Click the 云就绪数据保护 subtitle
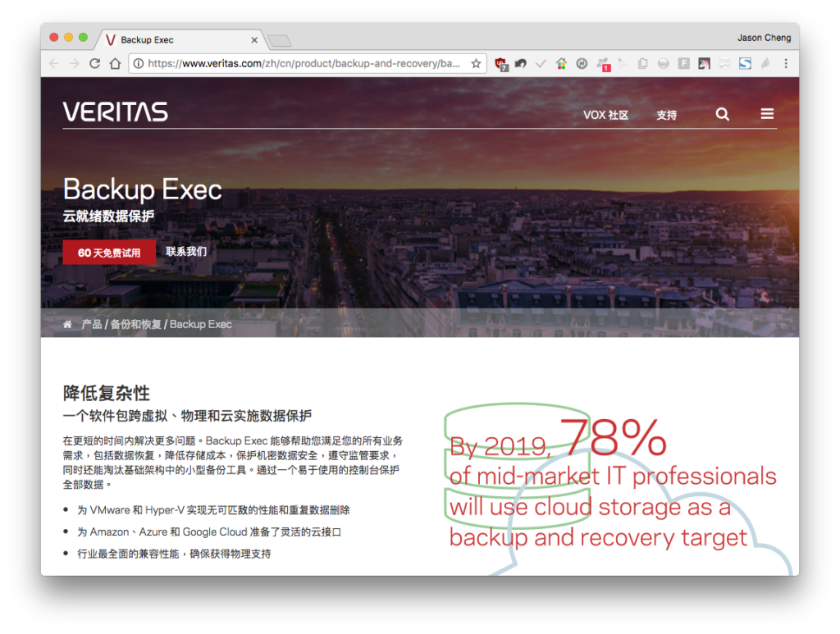 click(x=109, y=217)
